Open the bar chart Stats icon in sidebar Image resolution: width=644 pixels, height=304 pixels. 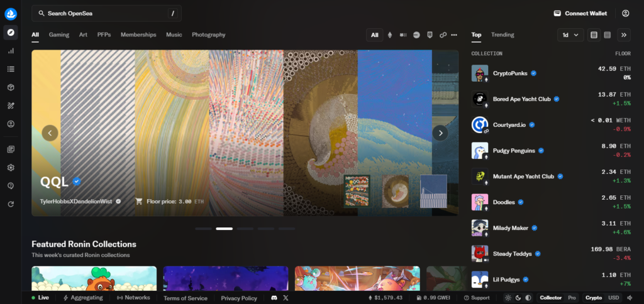point(11,51)
